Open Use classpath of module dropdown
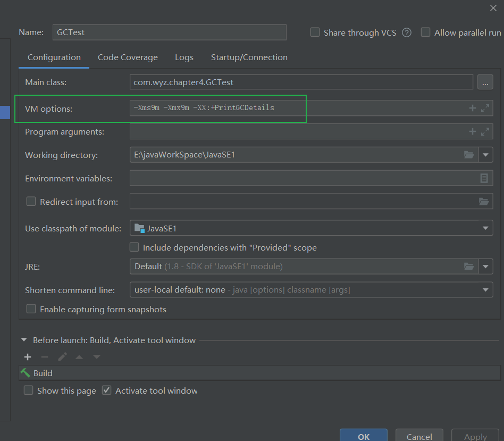504x441 pixels. [x=485, y=228]
